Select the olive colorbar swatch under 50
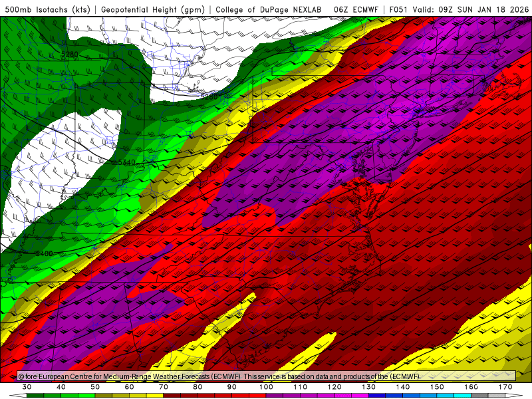Viewport: 532px width, 399px height. click(104, 396)
